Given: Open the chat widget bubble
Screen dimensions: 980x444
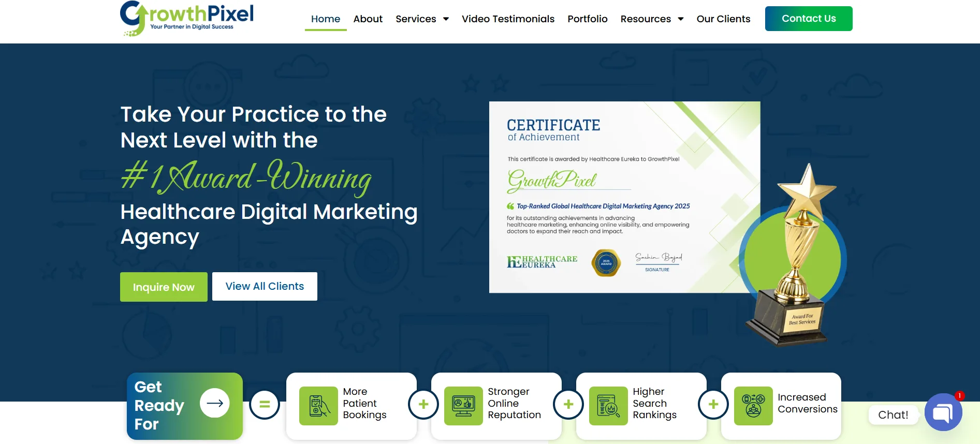Looking at the screenshot, I should tap(943, 412).
